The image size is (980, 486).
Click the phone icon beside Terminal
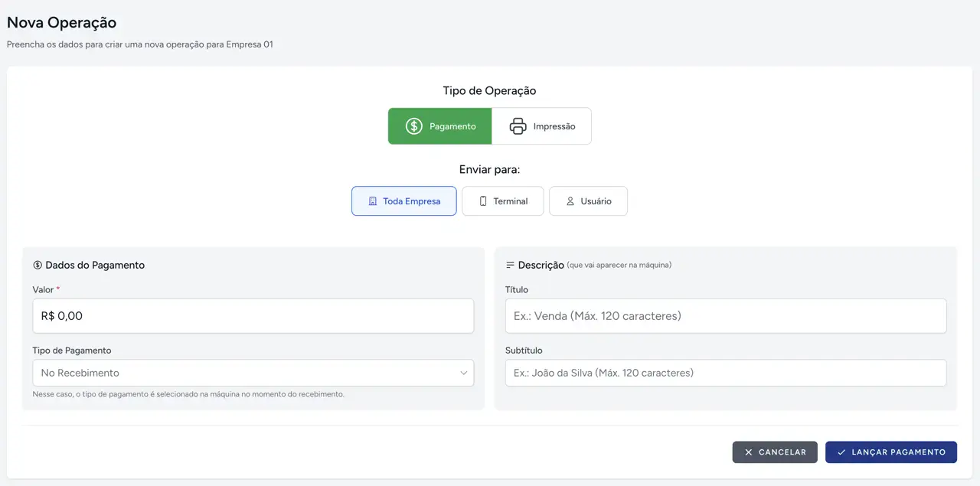[483, 201]
